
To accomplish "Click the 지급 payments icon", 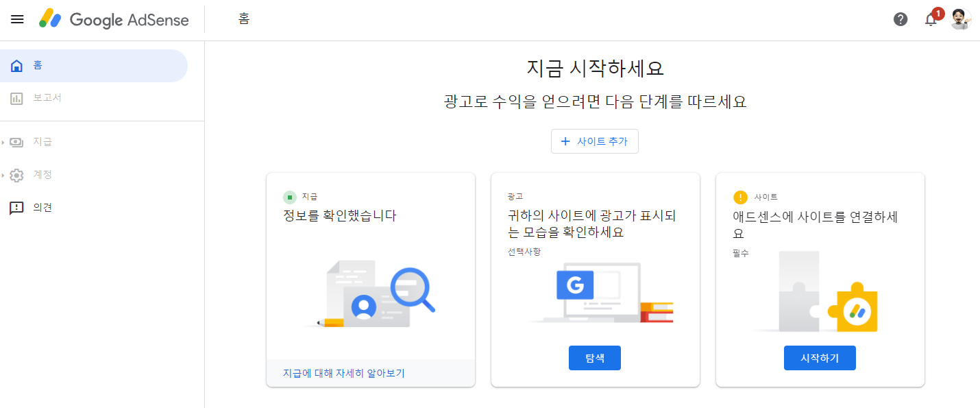I will pos(16,142).
